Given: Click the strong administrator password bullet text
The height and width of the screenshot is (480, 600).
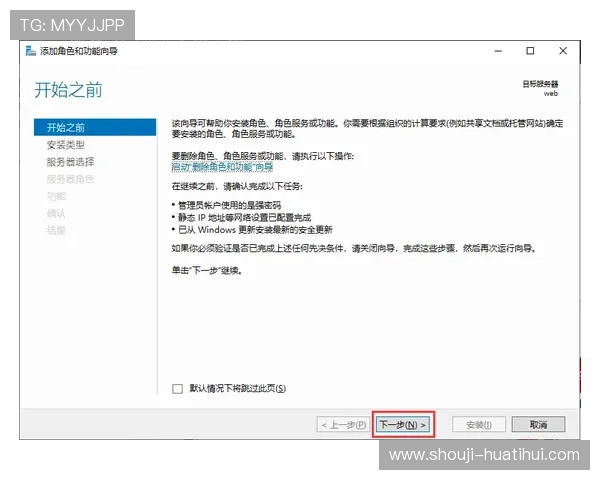Looking at the screenshot, I should point(229,205).
